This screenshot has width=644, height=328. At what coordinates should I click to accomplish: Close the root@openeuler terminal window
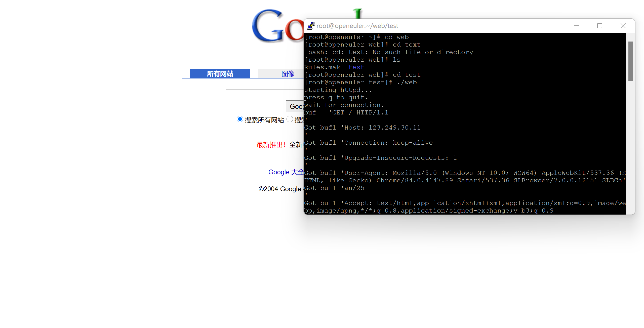[623, 26]
